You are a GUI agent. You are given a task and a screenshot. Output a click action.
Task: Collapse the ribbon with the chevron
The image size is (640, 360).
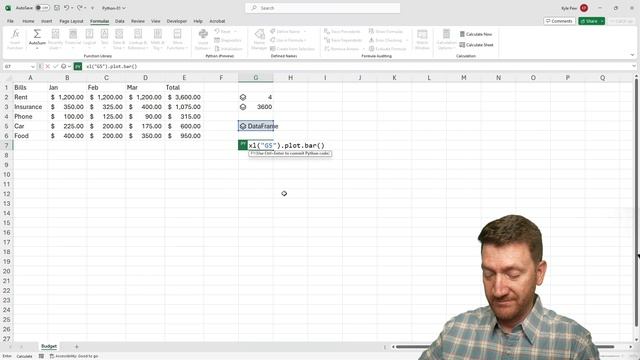pyautogui.click(x=632, y=55)
